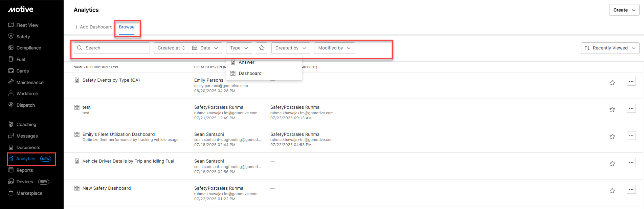Open the Devices section
Image resolution: width=644 pixels, height=209 pixels.
(x=25, y=182)
